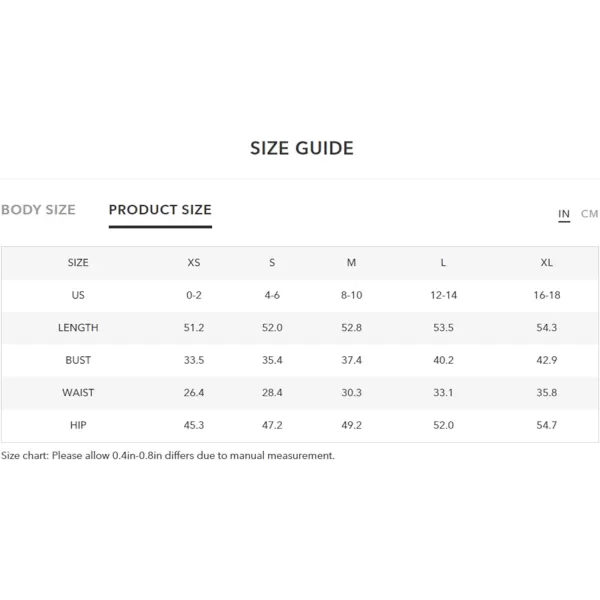600x600 pixels.
Task: Click the bust value 37.4
Action: tap(351, 360)
